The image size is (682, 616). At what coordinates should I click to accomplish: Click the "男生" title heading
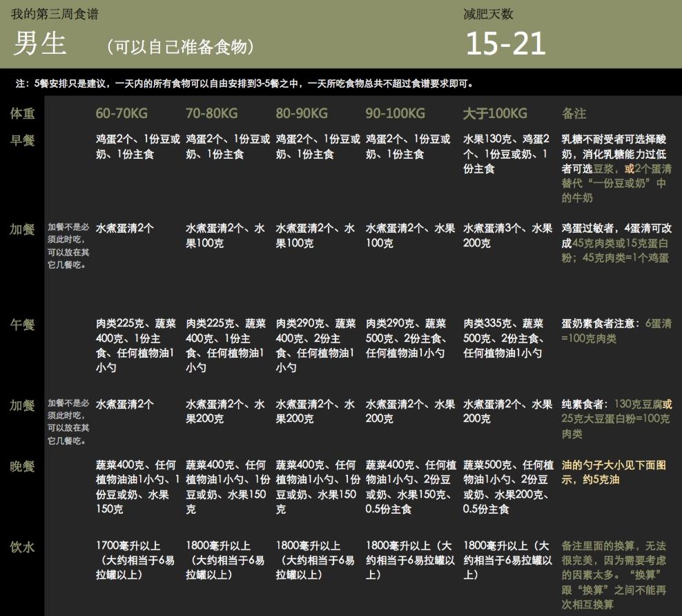39,44
